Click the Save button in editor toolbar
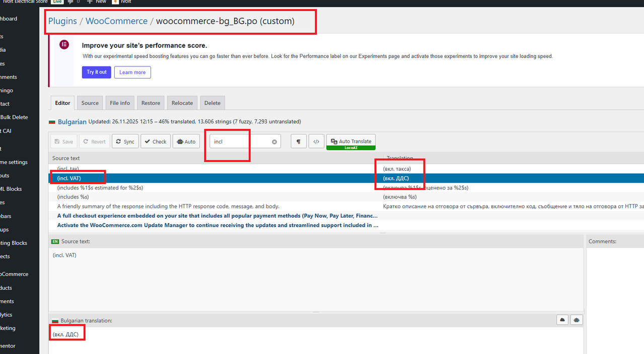 [x=63, y=141]
